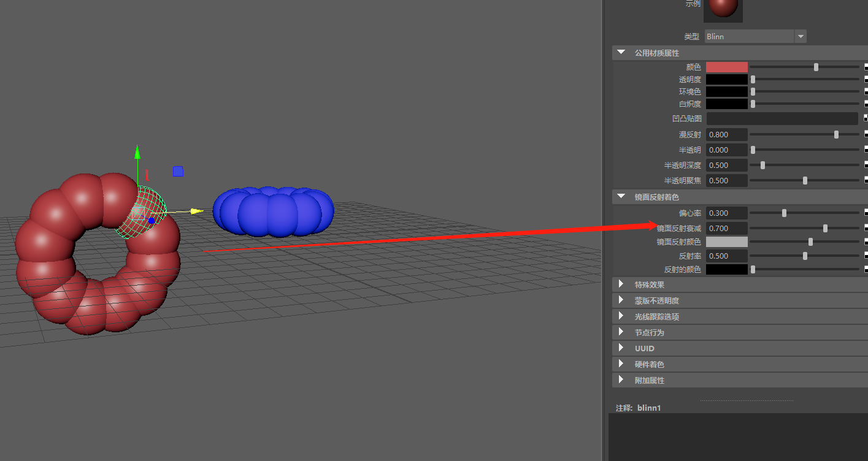The height and width of the screenshot is (461, 868).
Task: Click the move manipulator center square
Action: [x=138, y=213]
